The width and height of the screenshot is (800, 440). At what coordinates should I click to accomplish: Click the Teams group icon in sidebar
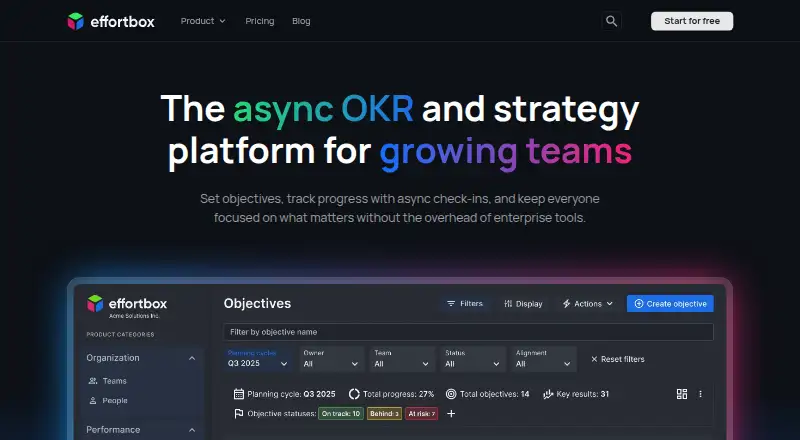tap(93, 381)
